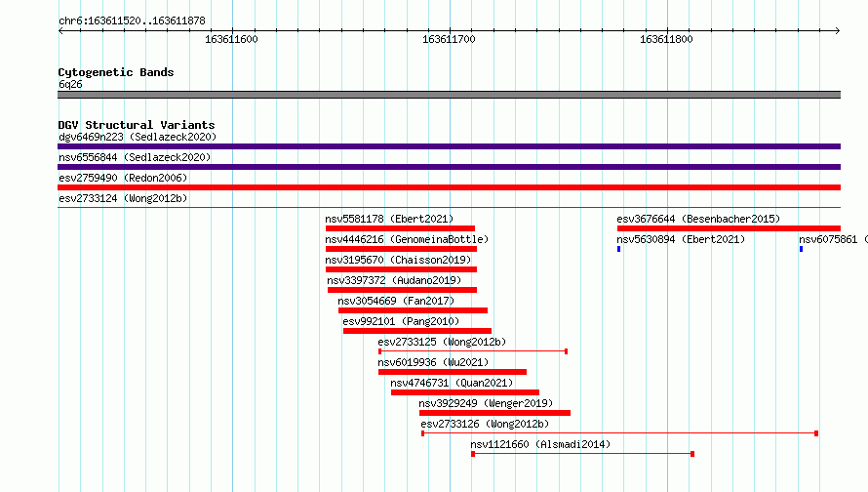Viewport: 868px width, 492px height.
Task: Click the red bar under nsv3054669
Action: [x=413, y=310]
